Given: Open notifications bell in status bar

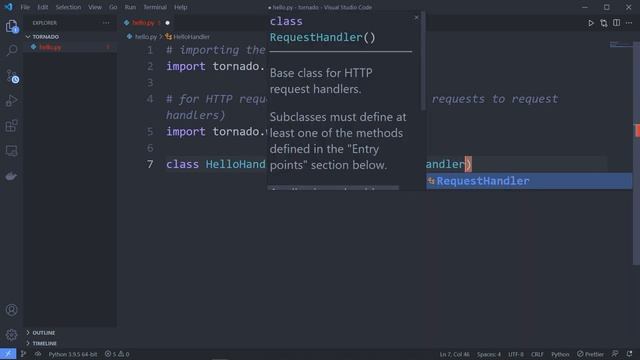Looking at the screenshot, I should (629, 354).
